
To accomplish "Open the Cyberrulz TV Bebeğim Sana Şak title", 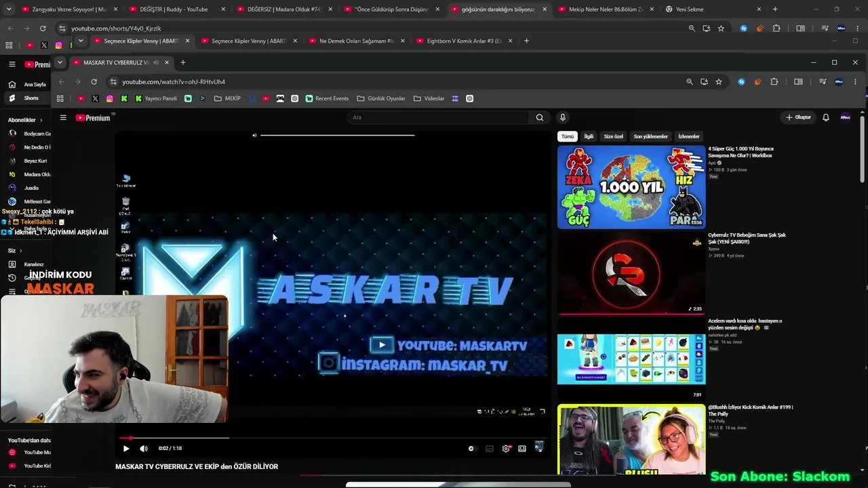I will [x=747, y=238].
